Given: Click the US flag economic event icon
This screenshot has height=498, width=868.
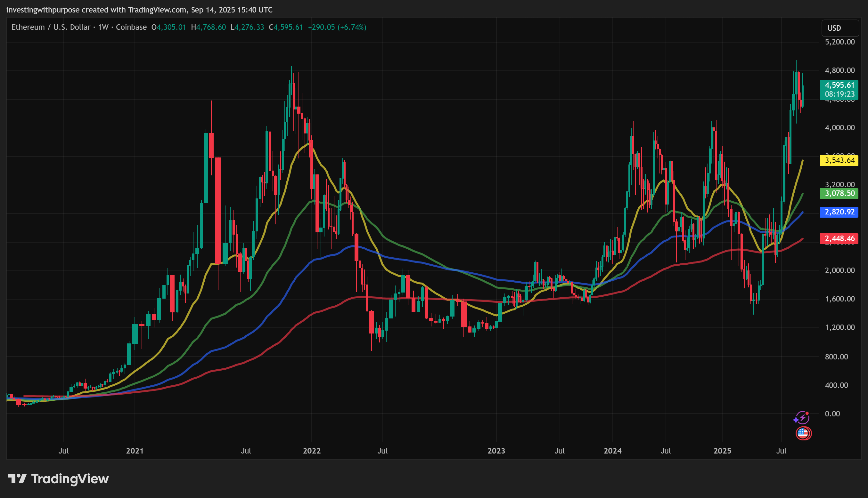Looking at the screenshot, I should [x=803, y=433].
